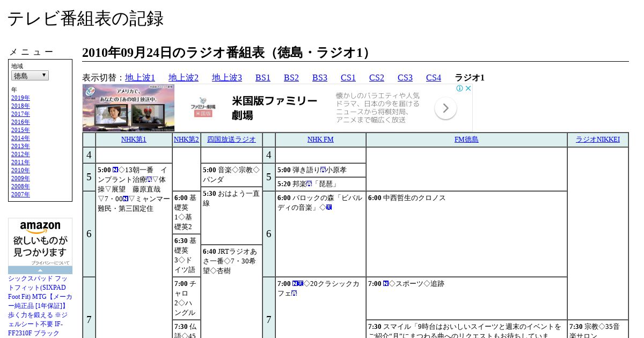The image size is (644, 338).
Task: Click the N news icon in FM徳島 7:00
Action: 385,283
